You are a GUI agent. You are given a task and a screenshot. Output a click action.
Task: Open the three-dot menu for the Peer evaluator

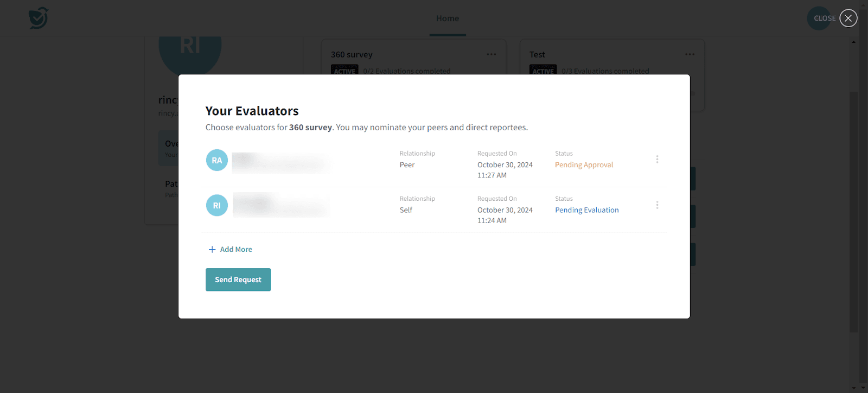[657, 160]
